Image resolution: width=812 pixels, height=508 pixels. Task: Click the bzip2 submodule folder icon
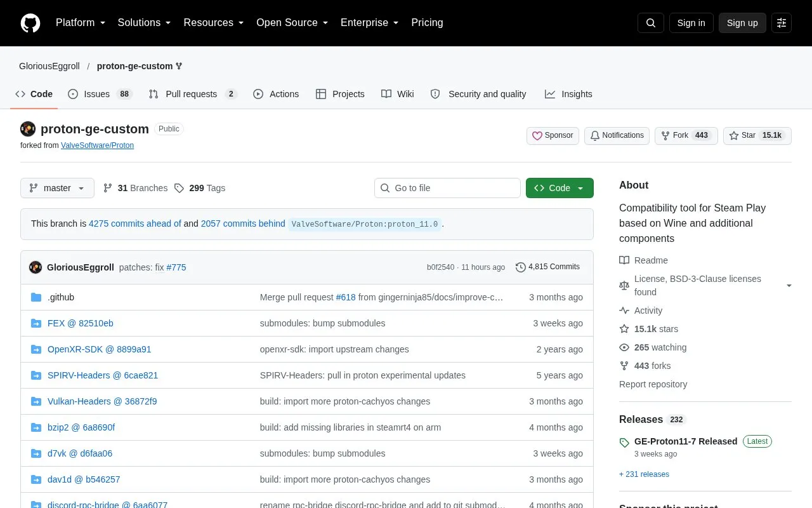click(x=36, y=427)
